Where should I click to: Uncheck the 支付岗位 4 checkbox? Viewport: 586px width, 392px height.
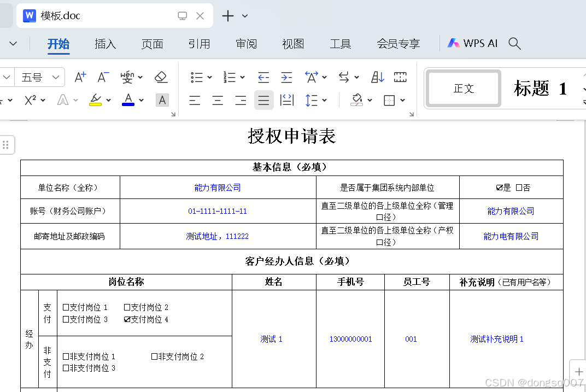coord(127,319)
